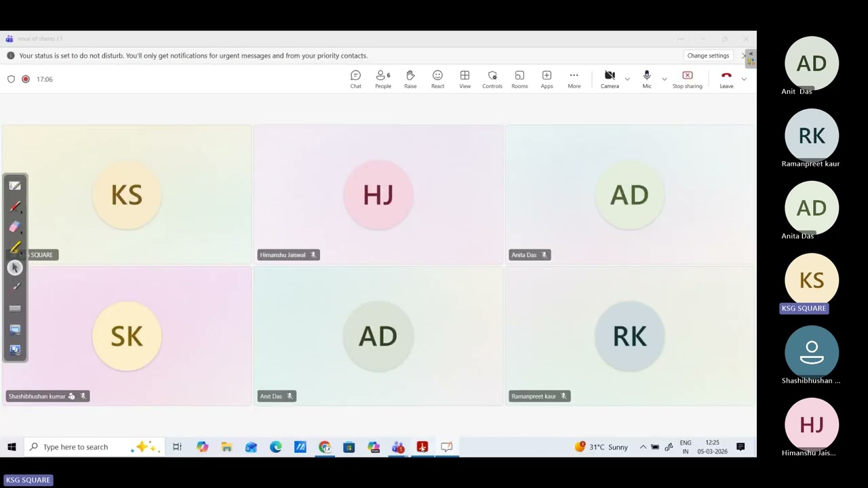This screenshot has height=488, width=868.
Task: Open Google Chrome from taskbar
Action: (x=325, y=447)
